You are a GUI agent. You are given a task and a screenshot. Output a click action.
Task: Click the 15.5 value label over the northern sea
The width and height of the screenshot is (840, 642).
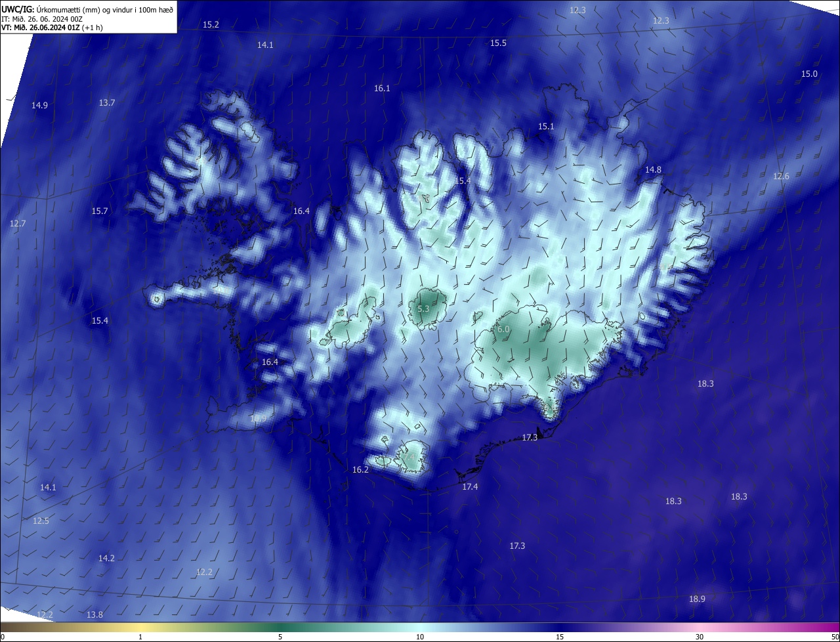pyautogui.click(x=498, y=43)
